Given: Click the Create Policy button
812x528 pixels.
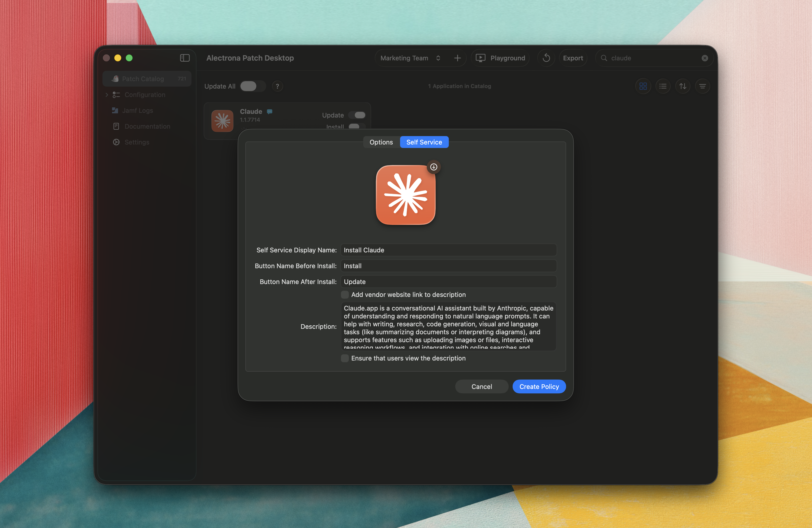Looking at the screenshot, I should 539,386.
